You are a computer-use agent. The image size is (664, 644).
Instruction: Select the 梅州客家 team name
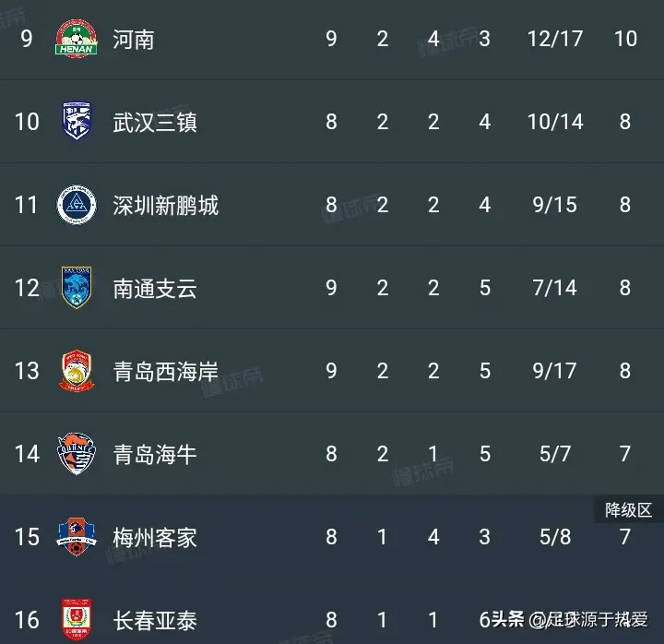tap(155, 538)
